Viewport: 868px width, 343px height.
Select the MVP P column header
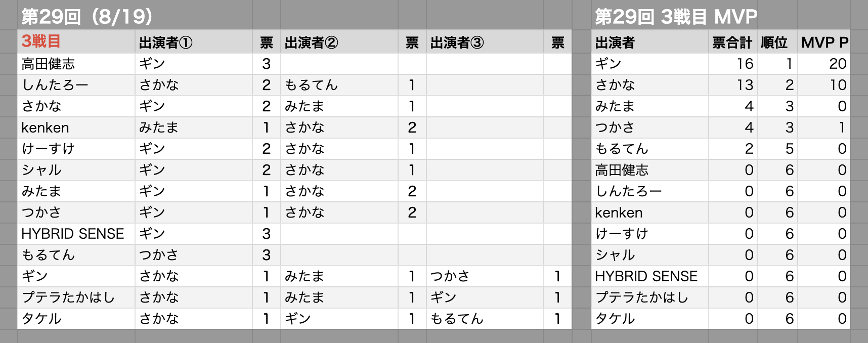(x=824, y=42)
